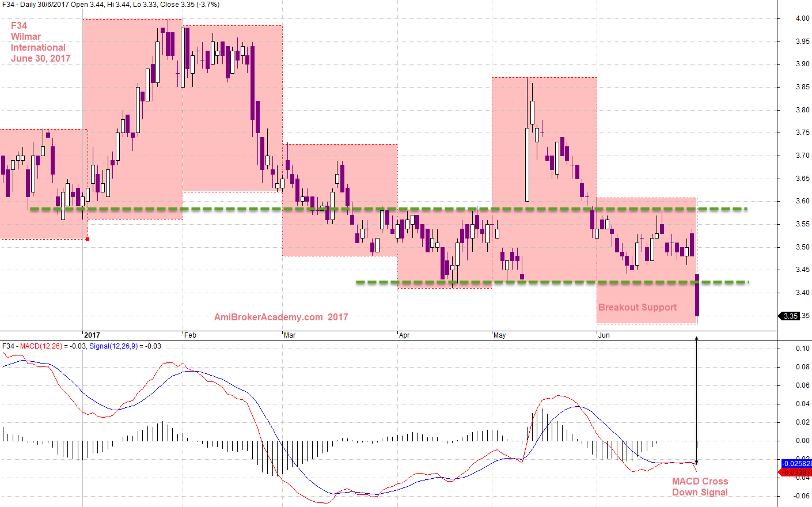Viewport: 812px width, 507px height.
Task: Click the 'Jun' date axis label
Action: [604, 335]
